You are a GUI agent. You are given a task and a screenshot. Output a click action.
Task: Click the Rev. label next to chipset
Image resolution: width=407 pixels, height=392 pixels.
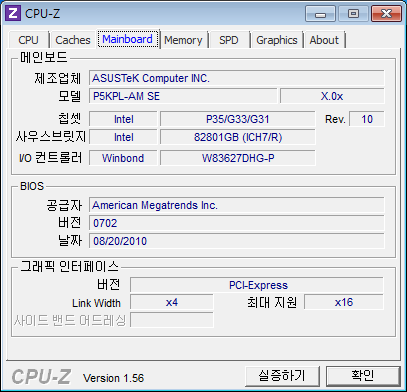point(335,119)
